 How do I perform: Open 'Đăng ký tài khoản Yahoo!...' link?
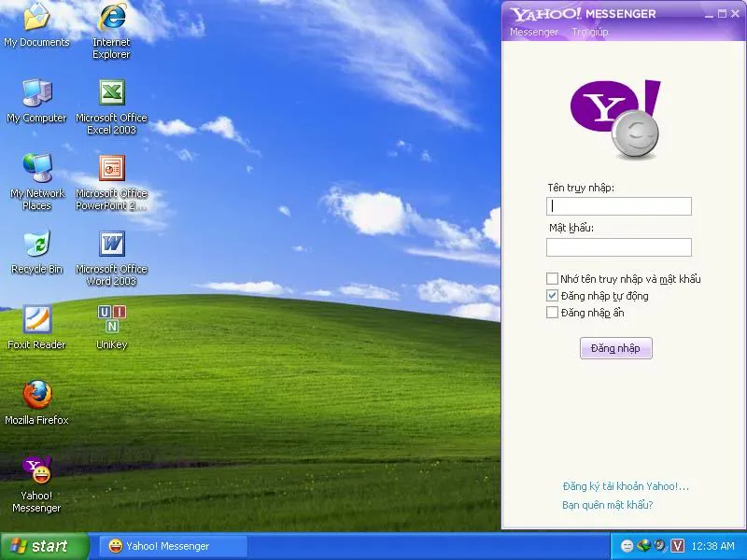click(x=626, y=486)
